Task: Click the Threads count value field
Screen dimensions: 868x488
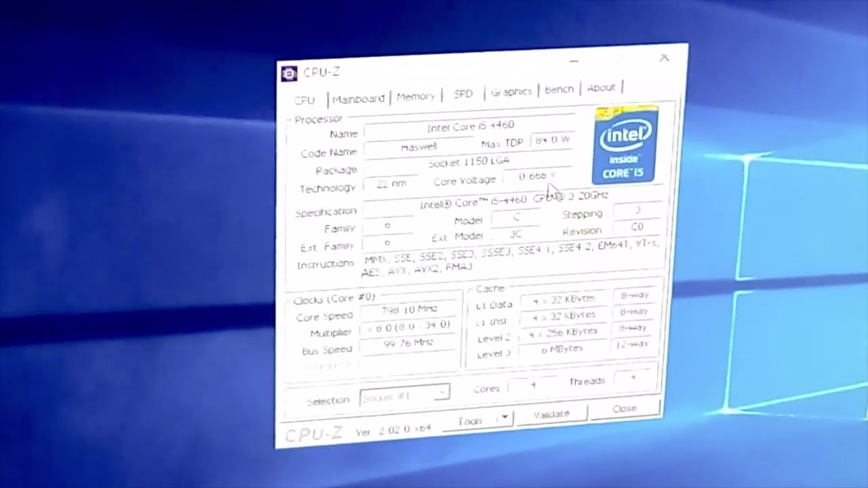Action: (x=633, y=378)
